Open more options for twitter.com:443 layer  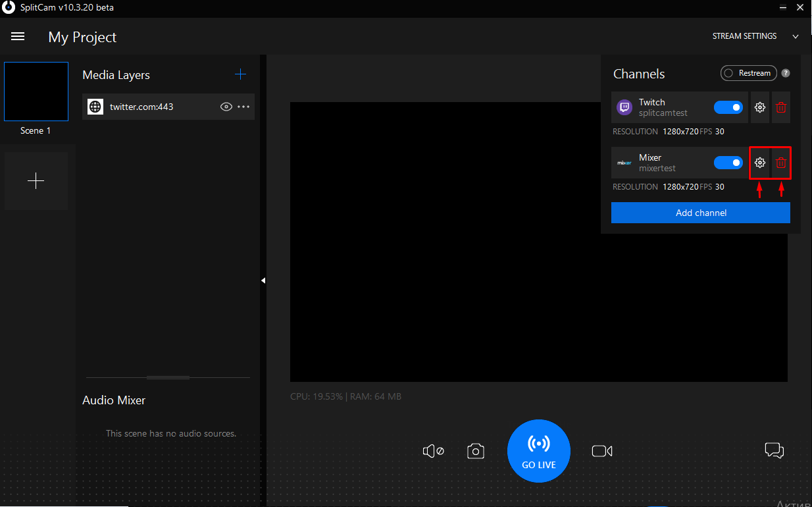pyautogui.click(x=244, y=106)
